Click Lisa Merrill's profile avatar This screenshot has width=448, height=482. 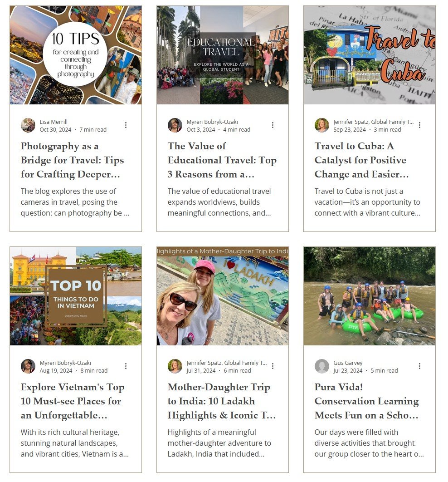pos(28,125)
